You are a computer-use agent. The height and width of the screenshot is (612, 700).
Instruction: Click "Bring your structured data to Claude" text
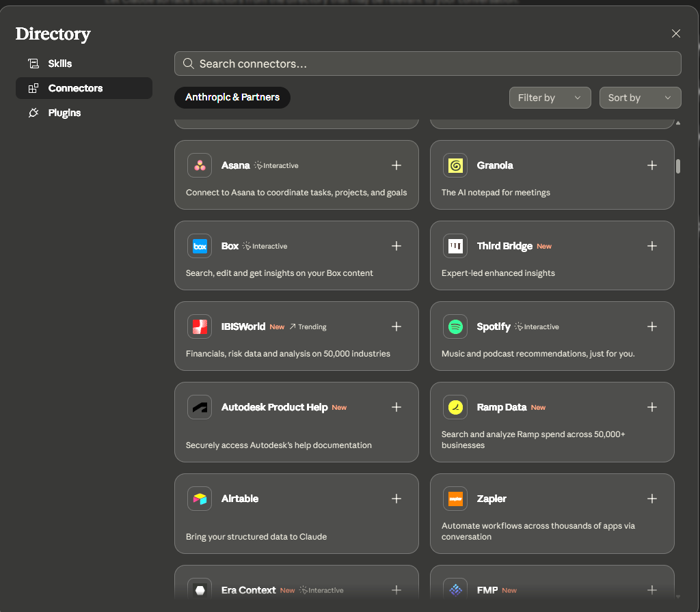(x=256, y=537)
